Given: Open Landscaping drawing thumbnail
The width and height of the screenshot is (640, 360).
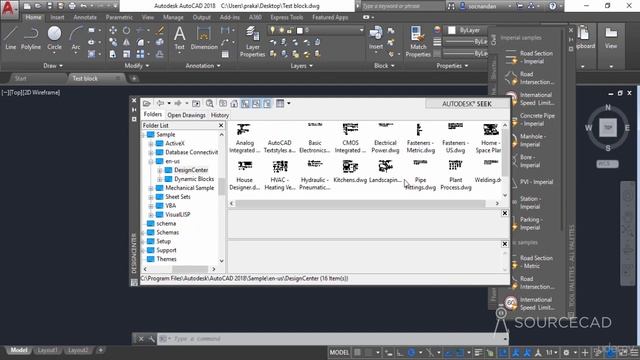Looking at the screenshot, I should (385, 172).
